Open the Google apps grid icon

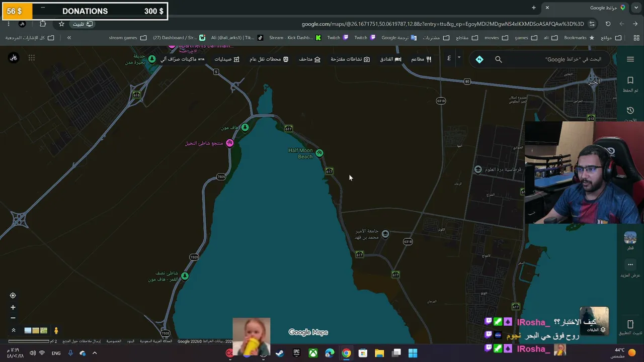click(32, 58)
